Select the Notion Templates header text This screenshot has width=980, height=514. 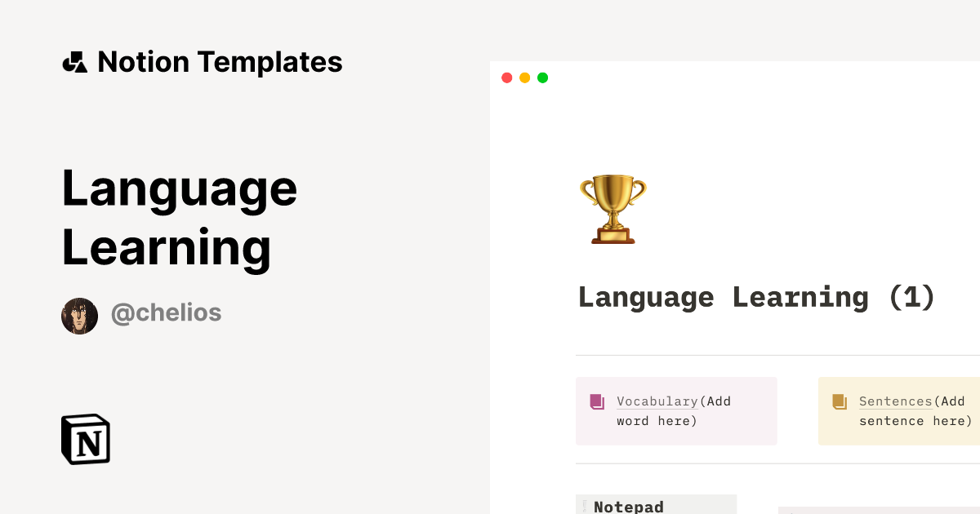point(220,61)
